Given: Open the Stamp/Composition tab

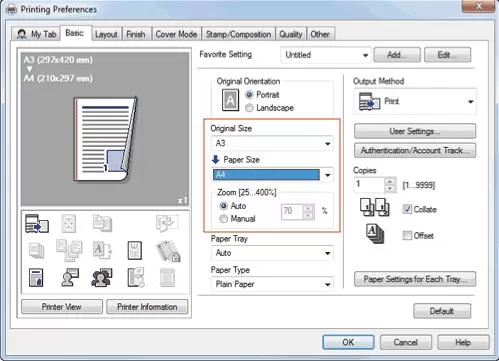Looking at the screenshot, I should point(238,34).
